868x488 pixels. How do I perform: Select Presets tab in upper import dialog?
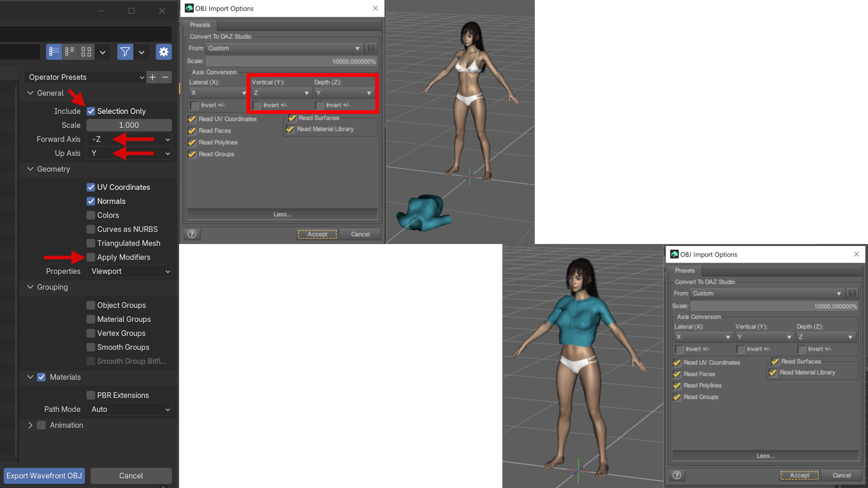(200, 25)
